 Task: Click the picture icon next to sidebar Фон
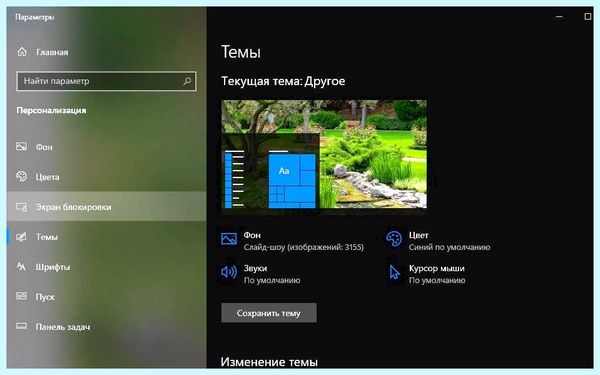pos(22,147)
